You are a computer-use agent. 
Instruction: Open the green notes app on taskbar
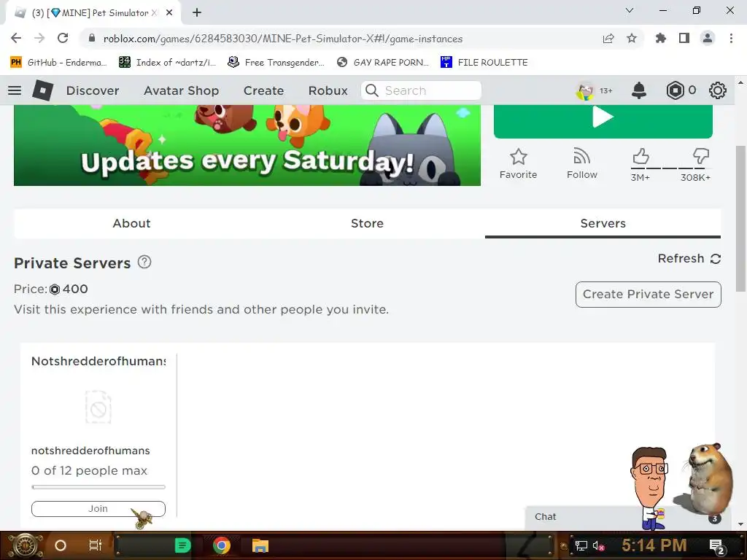[x=182, y=545]
